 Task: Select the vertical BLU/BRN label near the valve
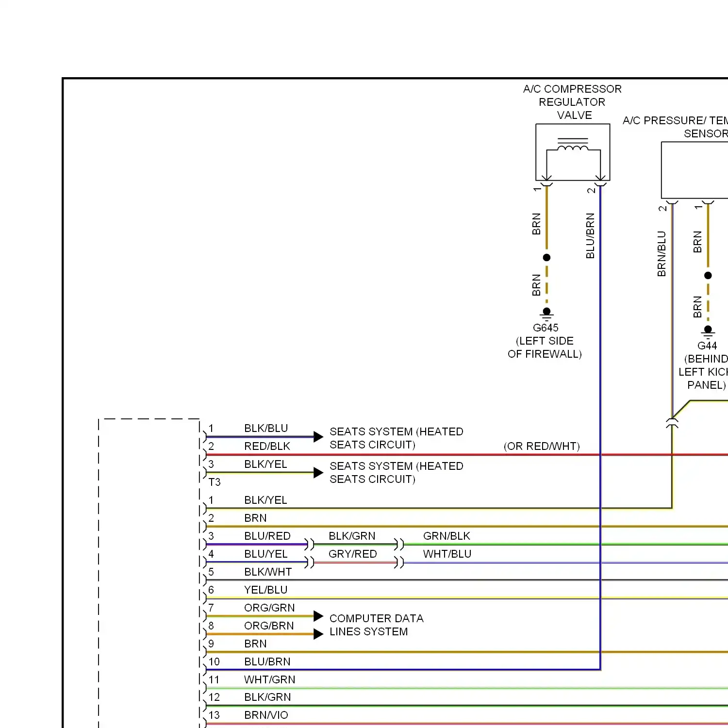coord(590,236)
